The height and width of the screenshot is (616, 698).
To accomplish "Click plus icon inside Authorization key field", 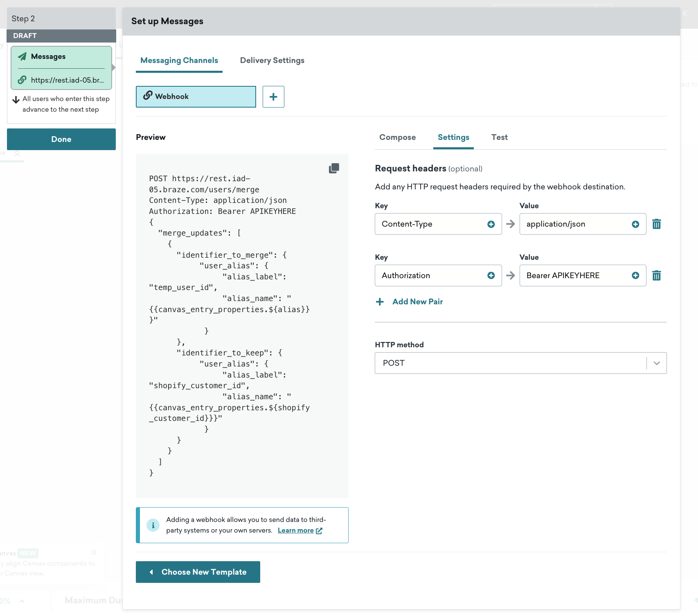I will (x=491, y=276).
